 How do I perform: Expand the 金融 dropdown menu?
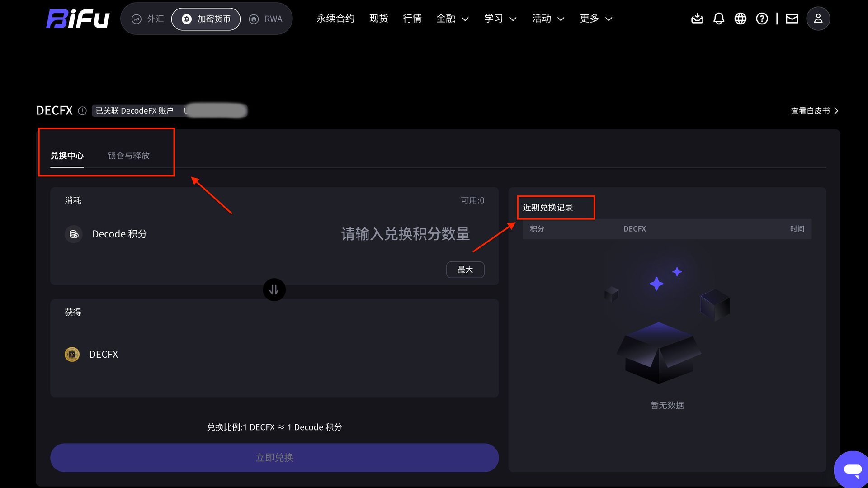click(x=453, y=19)
